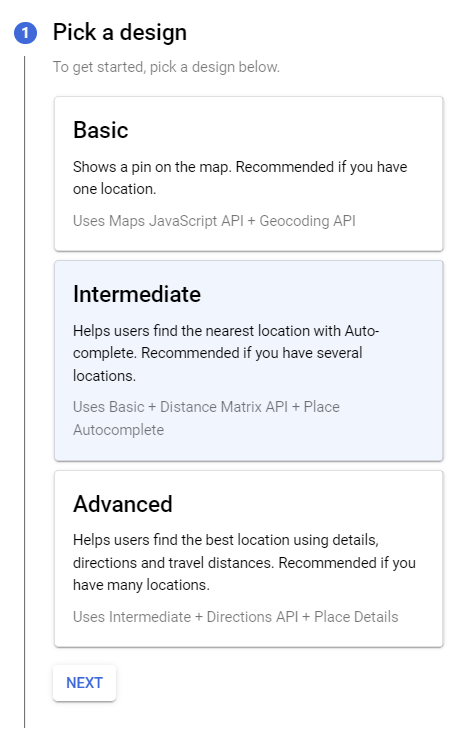Click 'Uses Intermediate + Directions API + Place Details' text
This screenshot has width=458, height=730.
tap(236, 617)
